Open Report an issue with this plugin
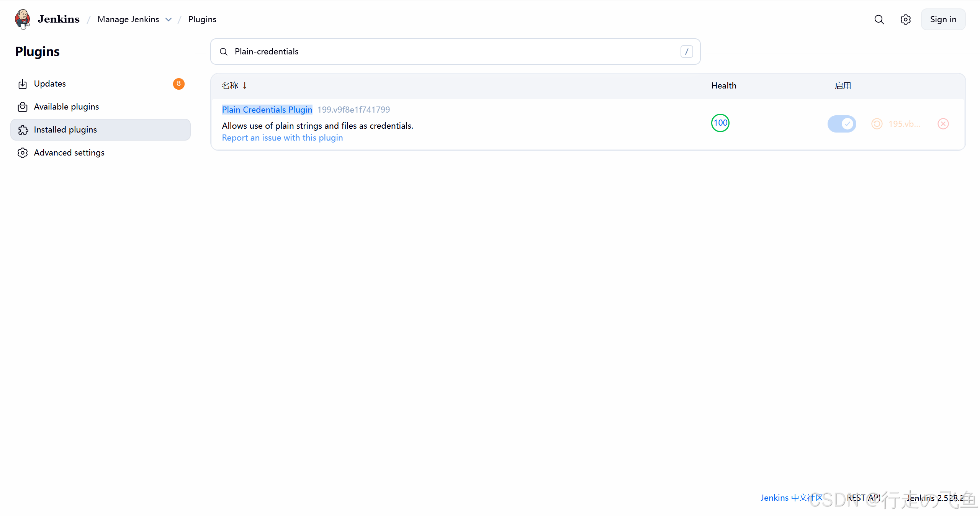This screenshot has height=516, width=980. [x=282, y=138]
